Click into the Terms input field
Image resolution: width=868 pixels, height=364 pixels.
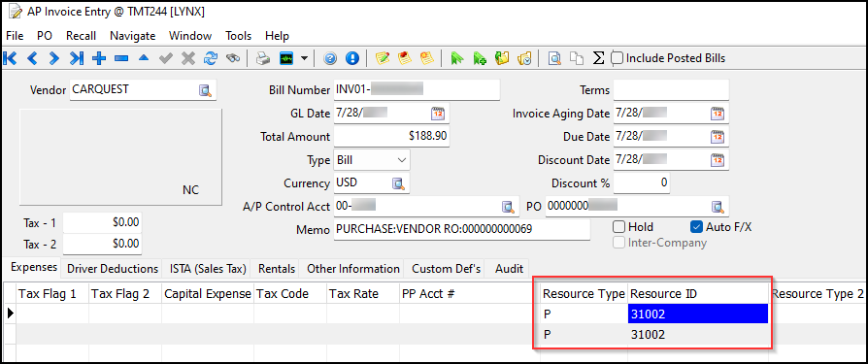(x=671, y=90)
